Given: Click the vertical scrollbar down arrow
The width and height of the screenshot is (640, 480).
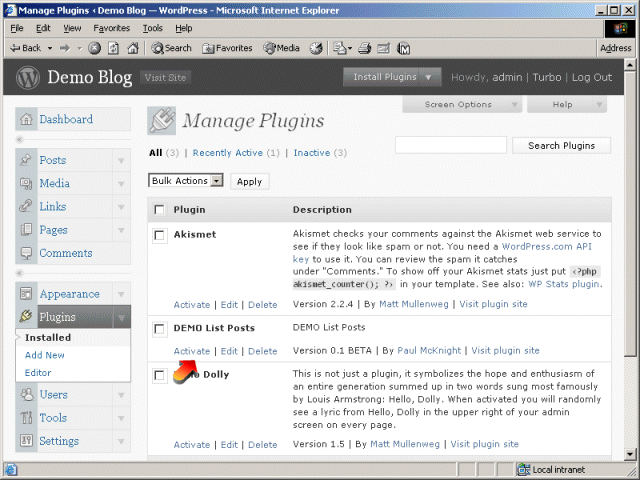Looking at the screenshot, I should point(630,453).
